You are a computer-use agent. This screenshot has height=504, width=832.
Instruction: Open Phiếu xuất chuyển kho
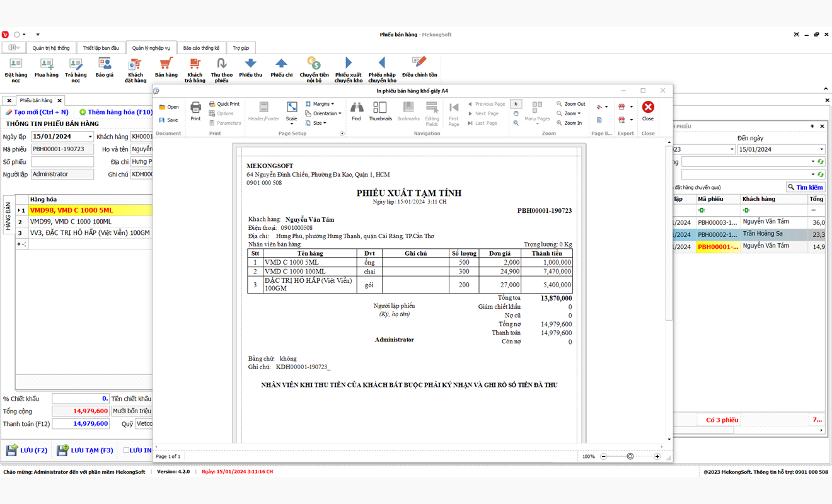pyautogui.click(x=348, y=69)
